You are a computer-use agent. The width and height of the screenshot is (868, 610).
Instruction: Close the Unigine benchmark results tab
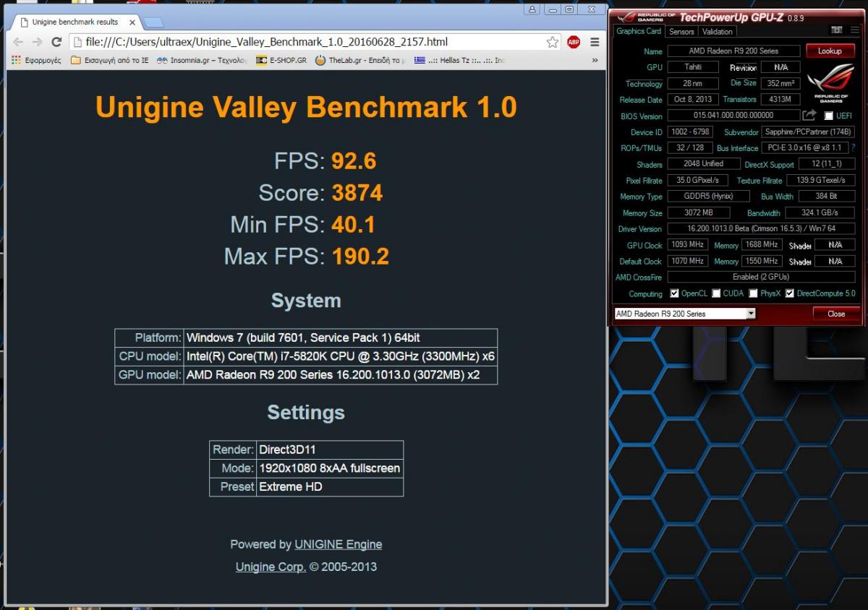pyautogui.click(x=132, y=22)
